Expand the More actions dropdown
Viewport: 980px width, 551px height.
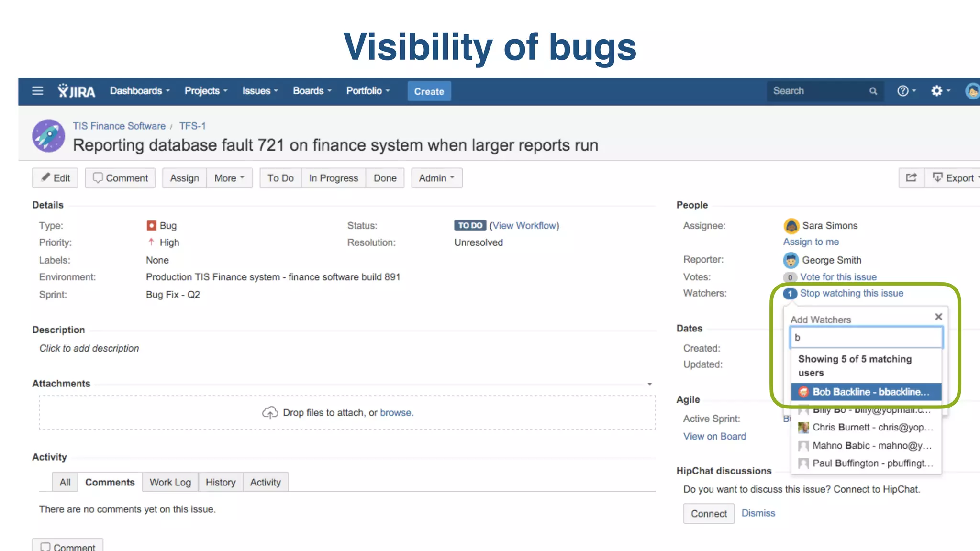pyautogui.click(x=229, y=178)
